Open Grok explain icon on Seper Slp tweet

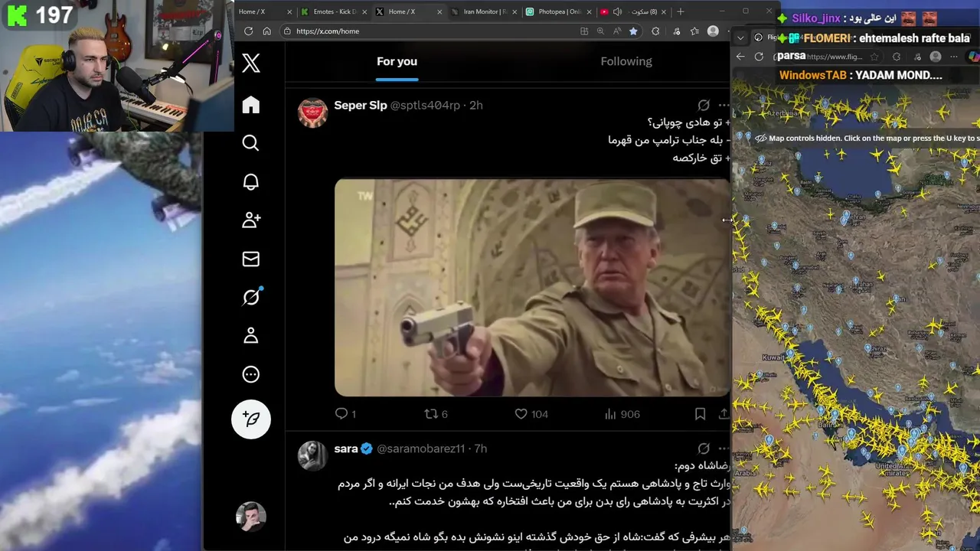pyautogui.click(x=704, y=105)
